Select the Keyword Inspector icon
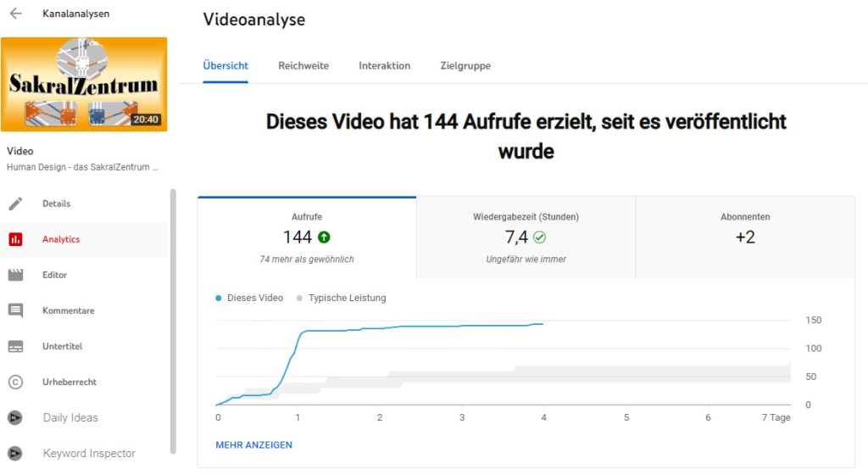 (15, 453)
